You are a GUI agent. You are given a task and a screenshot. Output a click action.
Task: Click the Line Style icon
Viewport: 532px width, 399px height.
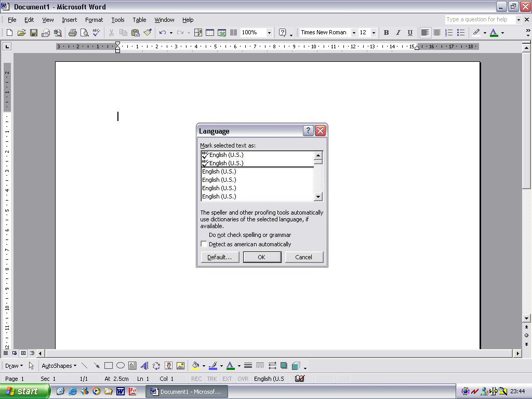click(x=248, y=366)
